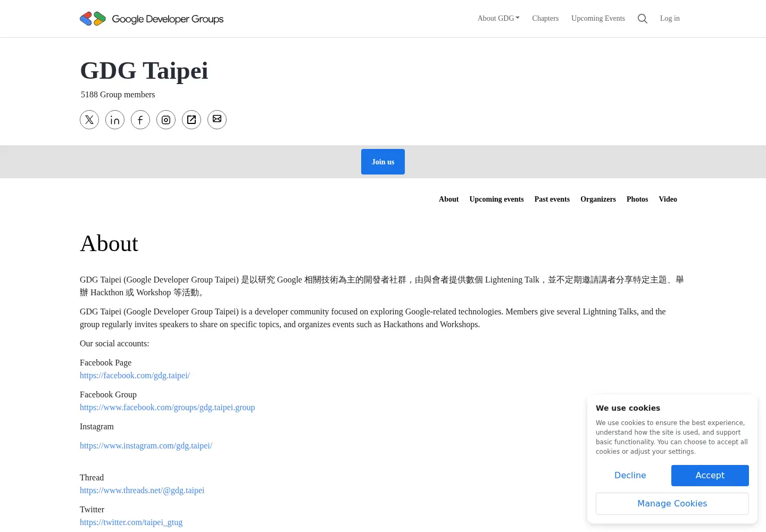Open the threads.net/@gdg.taipei link
This screenshot has width=766, height=532.
coord(142,490)
